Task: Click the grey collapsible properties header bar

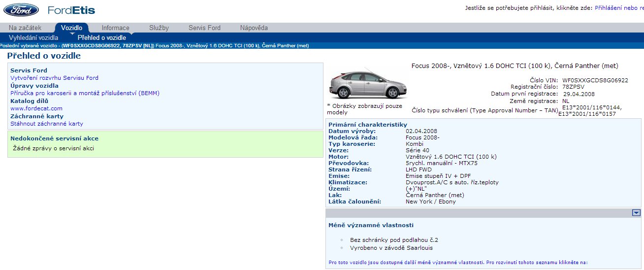Action: (478, 212)
